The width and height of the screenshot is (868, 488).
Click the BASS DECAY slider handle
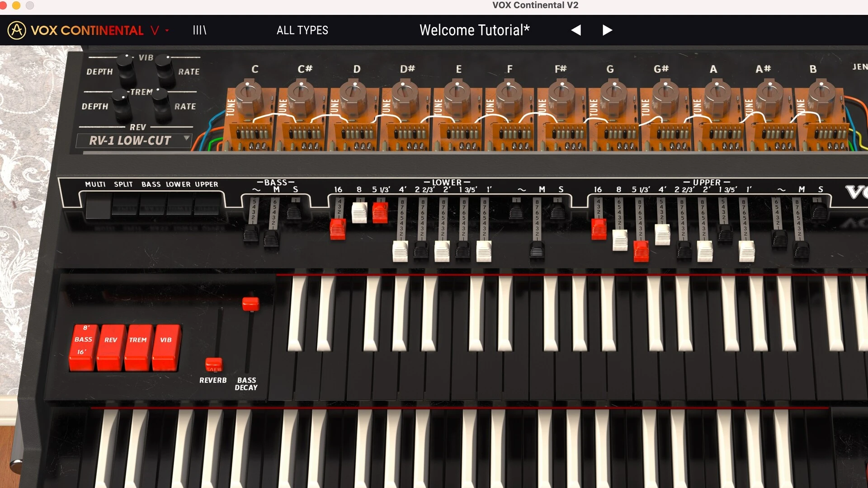click(x=250, y=304)
